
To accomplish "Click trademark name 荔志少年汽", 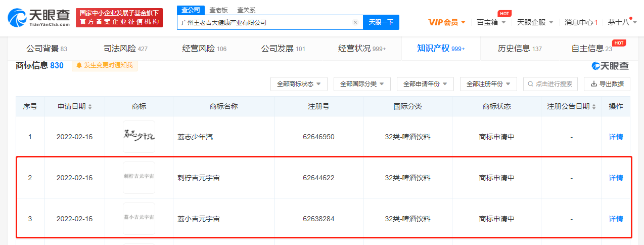I will (195, 137).
